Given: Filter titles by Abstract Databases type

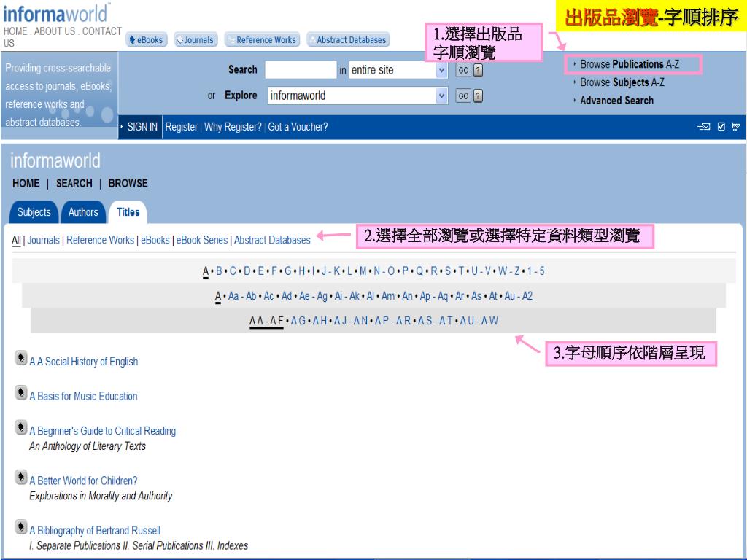Looking at the screenshot, I should 272,240.
